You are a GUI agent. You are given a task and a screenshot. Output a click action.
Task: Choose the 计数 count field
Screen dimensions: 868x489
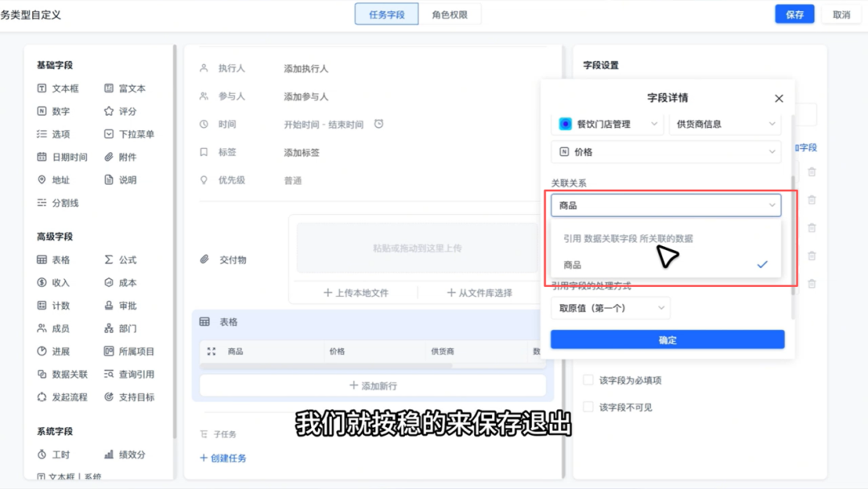point(54,306)
